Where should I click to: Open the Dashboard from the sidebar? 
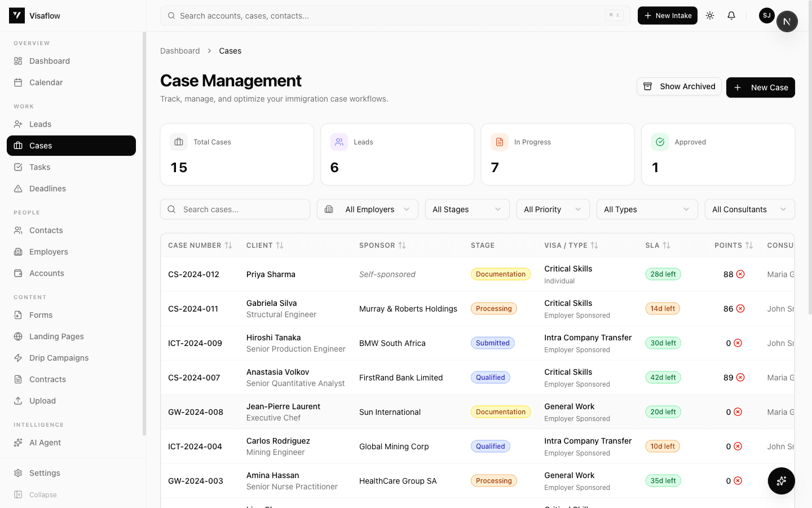click(x=49, y=60)
